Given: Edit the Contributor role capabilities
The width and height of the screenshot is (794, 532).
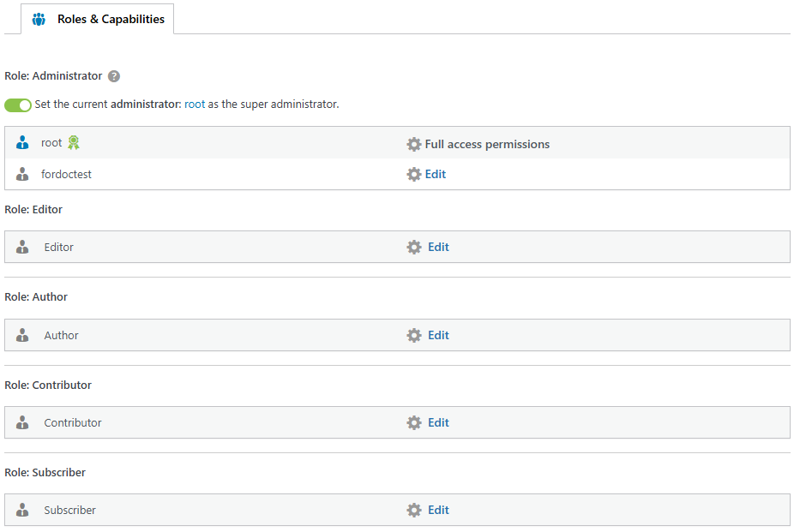Looking at the screenshot, I should coord(438,422).
